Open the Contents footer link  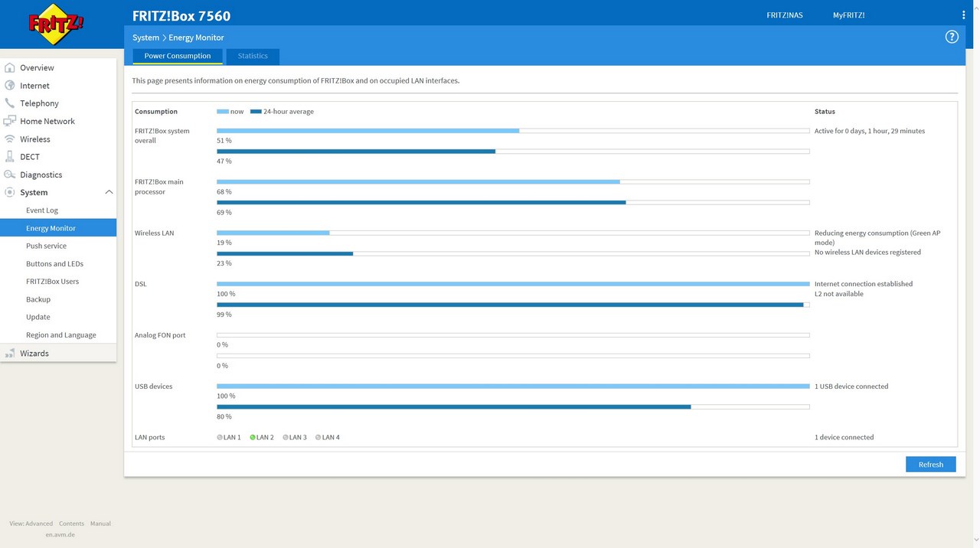pyautogui.click(x=71, y=524)
